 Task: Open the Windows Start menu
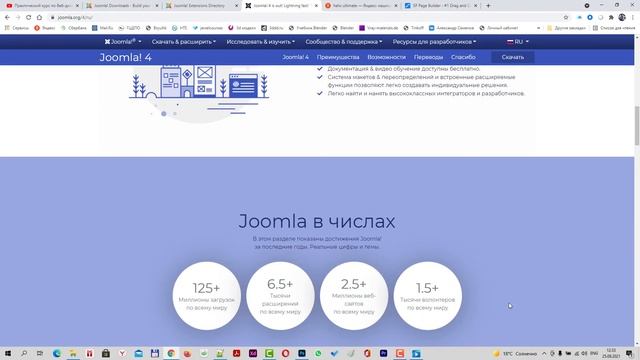click(7, 353)
